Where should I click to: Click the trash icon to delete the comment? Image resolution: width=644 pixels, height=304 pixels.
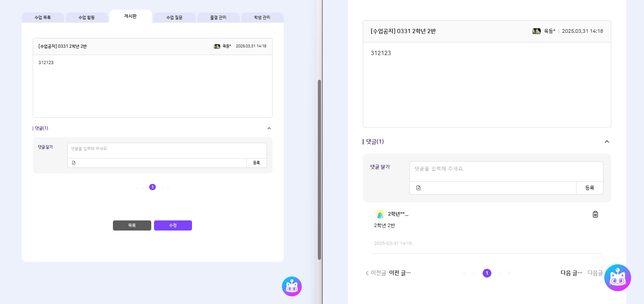[x=595, y=214]
